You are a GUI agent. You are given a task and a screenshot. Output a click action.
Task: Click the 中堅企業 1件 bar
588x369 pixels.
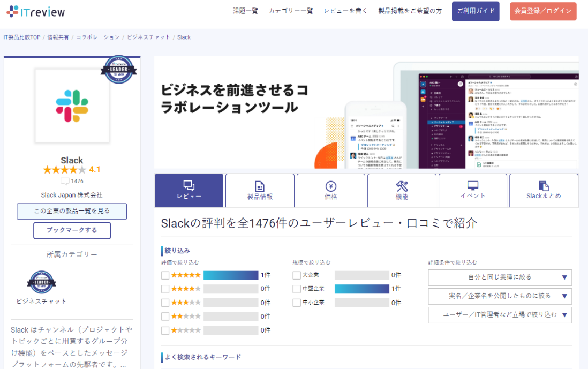click(x=362, y=289)
